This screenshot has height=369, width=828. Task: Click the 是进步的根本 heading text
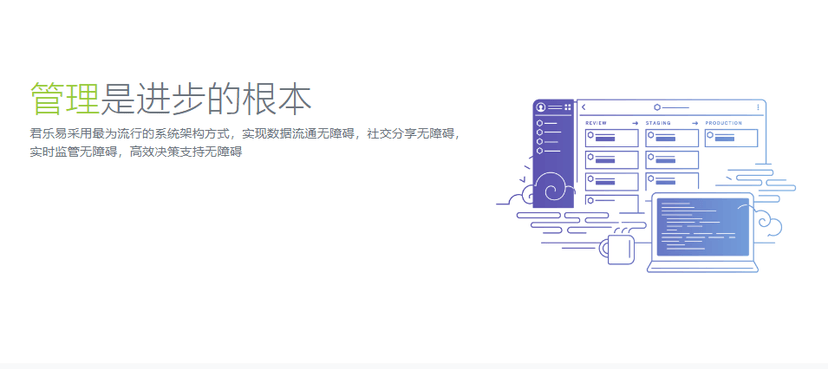coord(206,99)
